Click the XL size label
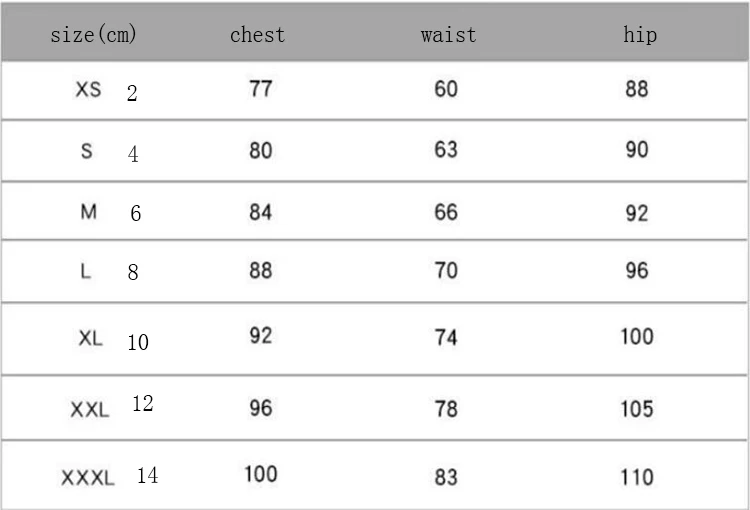The height and width of the screenshot is (510, 750). coord(90,338)
